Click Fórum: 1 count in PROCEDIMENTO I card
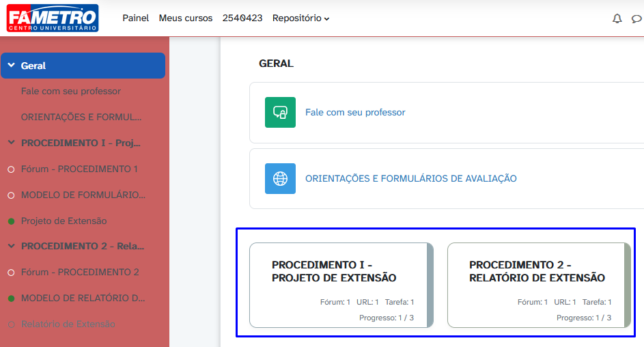 pyautogui.click(x=335, y=302)
